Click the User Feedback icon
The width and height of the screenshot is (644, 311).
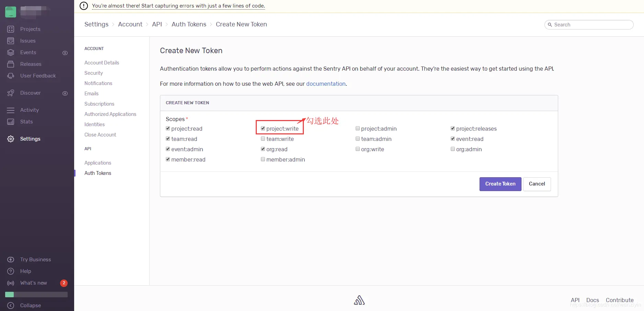coord(11,76)
